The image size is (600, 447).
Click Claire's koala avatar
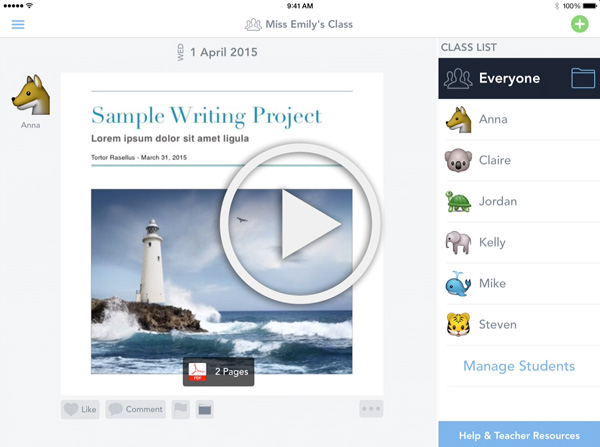pos(458,160)
